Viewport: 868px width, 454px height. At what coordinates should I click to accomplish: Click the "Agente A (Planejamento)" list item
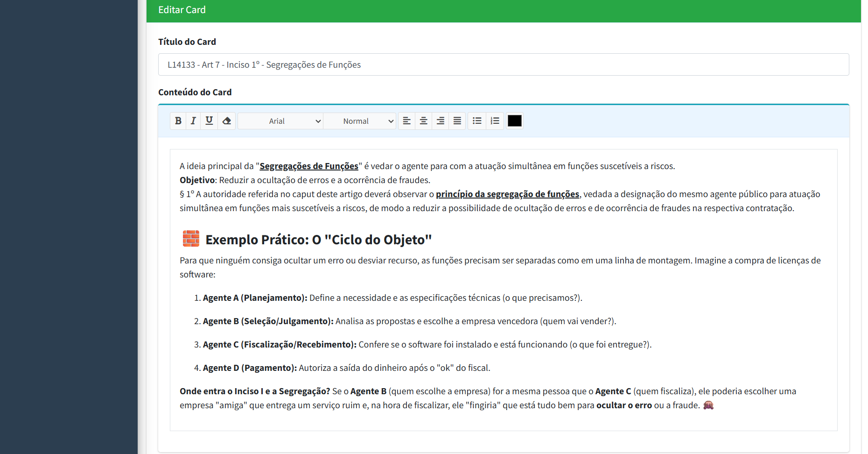[255, 298]
